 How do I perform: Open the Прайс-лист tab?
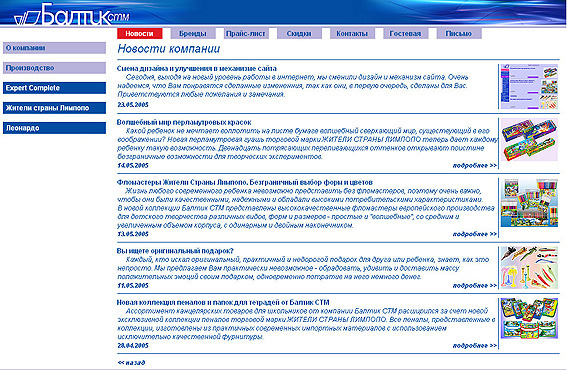point(246,33)
